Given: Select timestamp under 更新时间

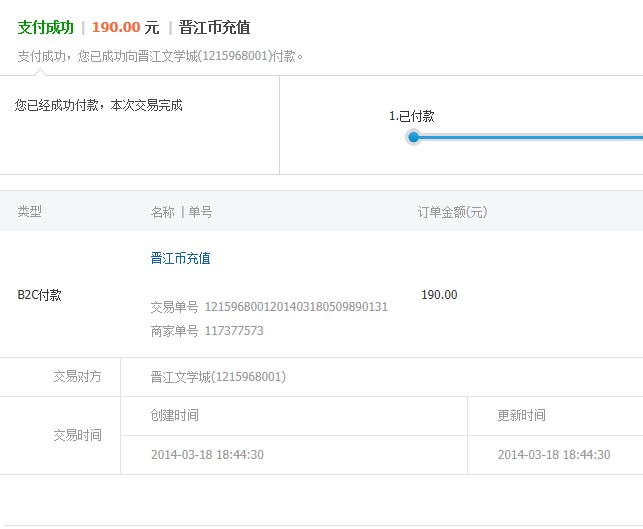Looking at the screenshot, I should click(x=554, y=455).
